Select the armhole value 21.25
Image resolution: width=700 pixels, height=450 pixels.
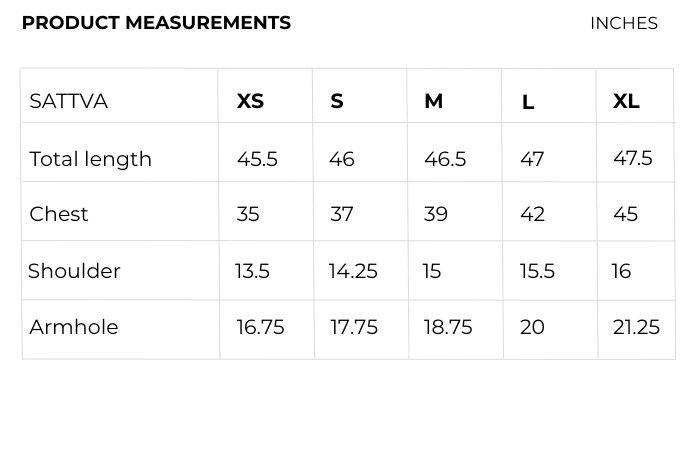pos(636,327)
